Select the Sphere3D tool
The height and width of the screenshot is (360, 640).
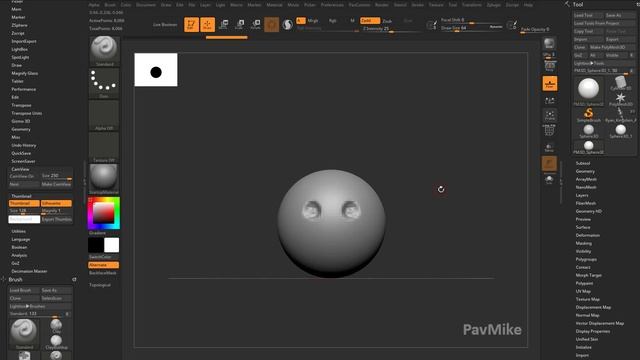pos(589,131)
